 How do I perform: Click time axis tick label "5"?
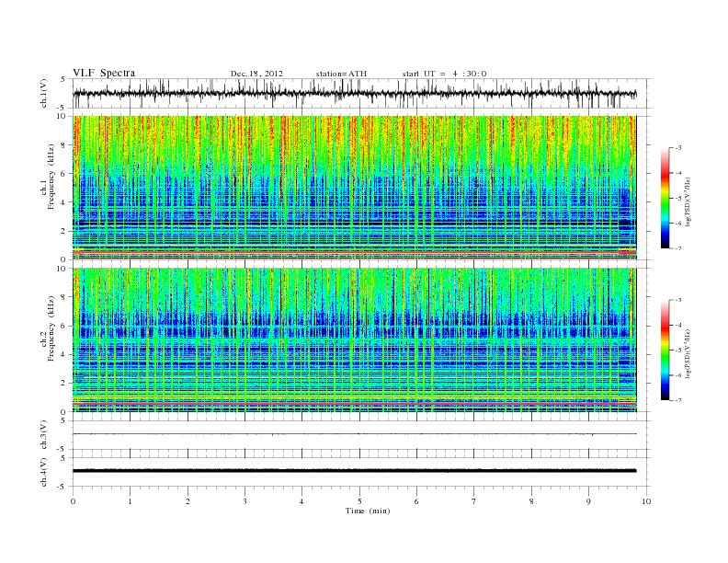[359, 501]
